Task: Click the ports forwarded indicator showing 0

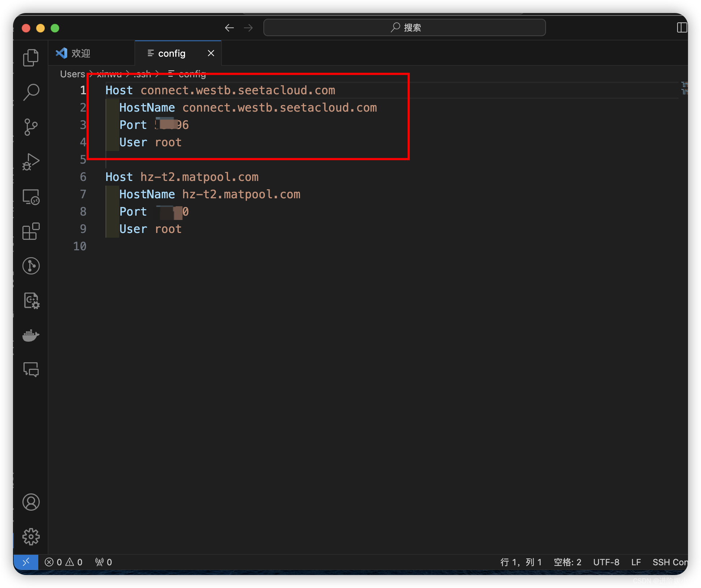Action: pyautogui.click(x=103, y=562)
